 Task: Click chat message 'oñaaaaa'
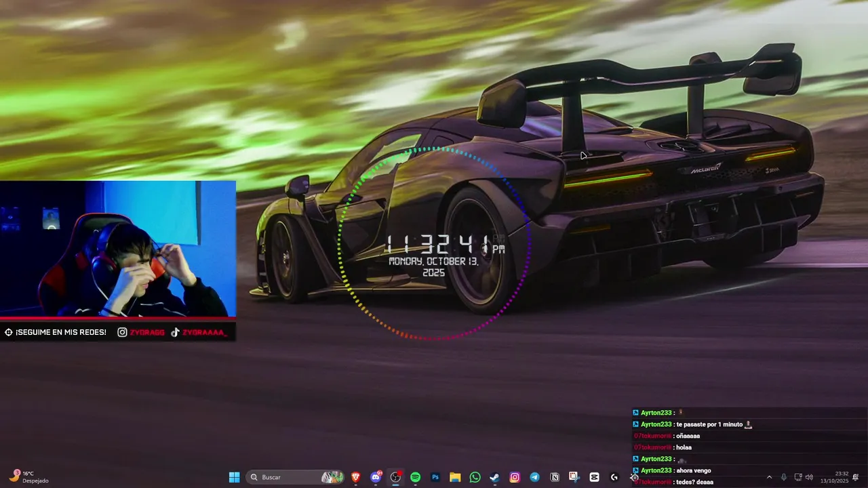point(688,436)
